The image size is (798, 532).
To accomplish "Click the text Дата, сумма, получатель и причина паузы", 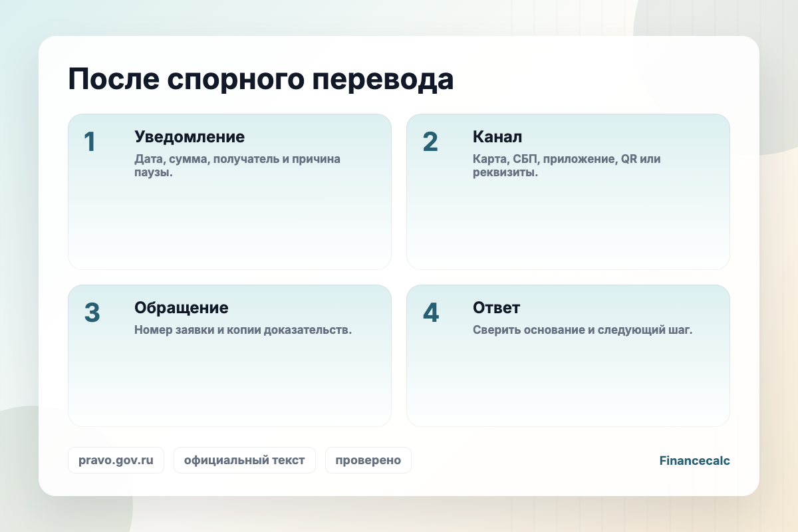I will tap(237, 166).
